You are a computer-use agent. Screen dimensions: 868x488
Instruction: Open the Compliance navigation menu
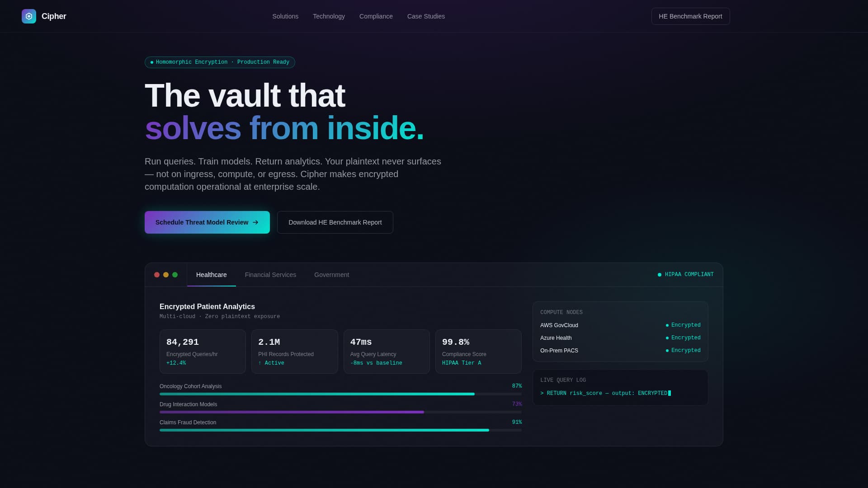pos(376,16)
